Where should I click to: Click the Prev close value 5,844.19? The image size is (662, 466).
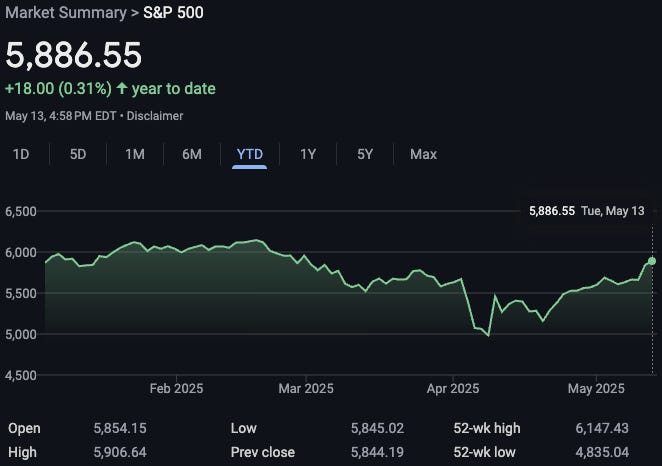coord(377,452)
